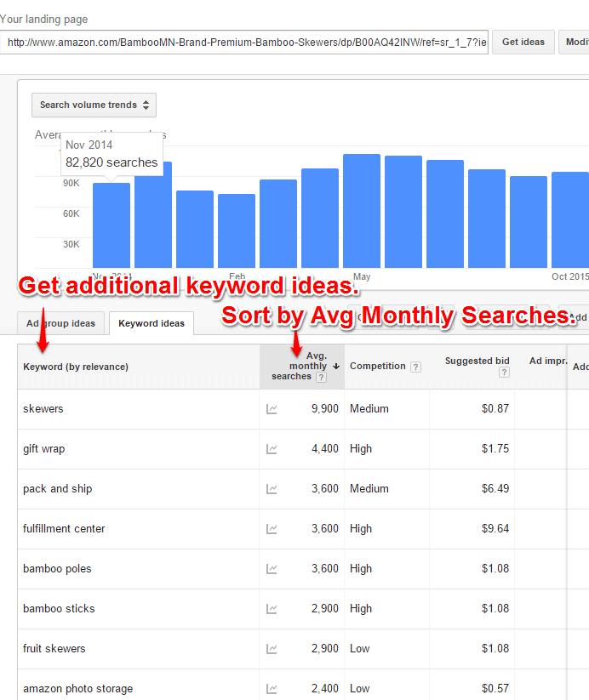Select the May bar in the chart

tap(362, 211)
